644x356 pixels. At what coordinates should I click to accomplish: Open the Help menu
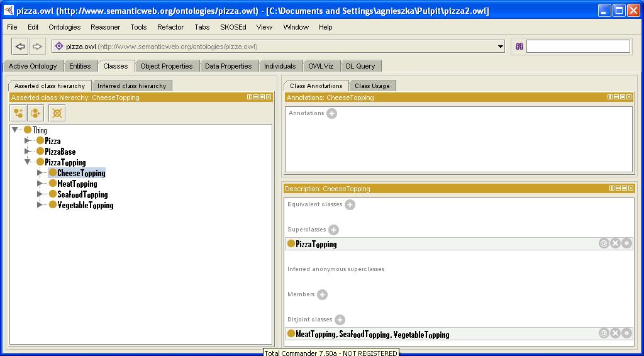point(325,27)
